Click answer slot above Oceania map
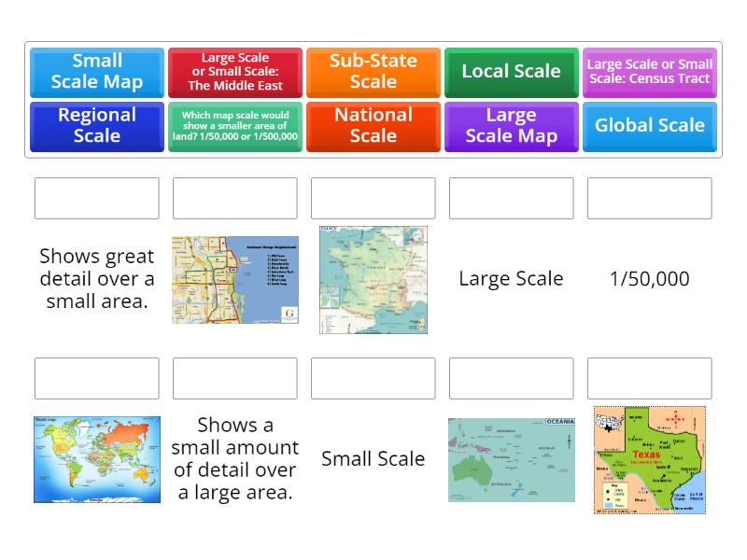This screenshot has width=747, height=560. tap(511, 378)
